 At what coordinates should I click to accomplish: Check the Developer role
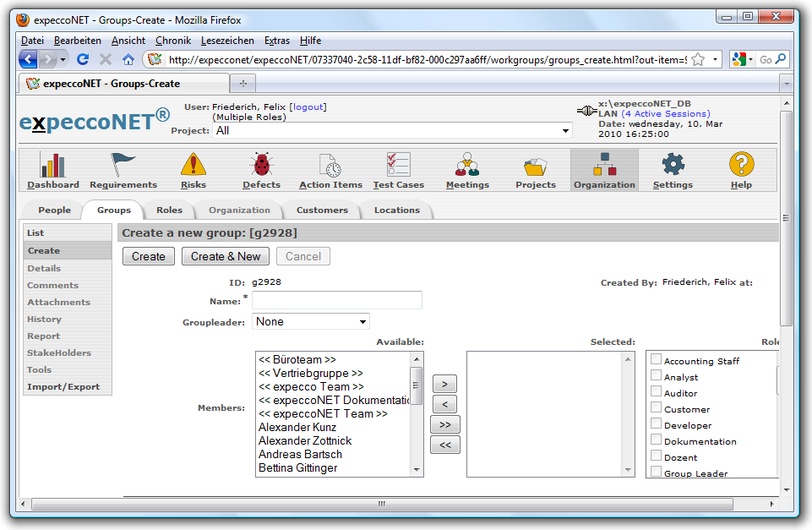pos(657,423)
